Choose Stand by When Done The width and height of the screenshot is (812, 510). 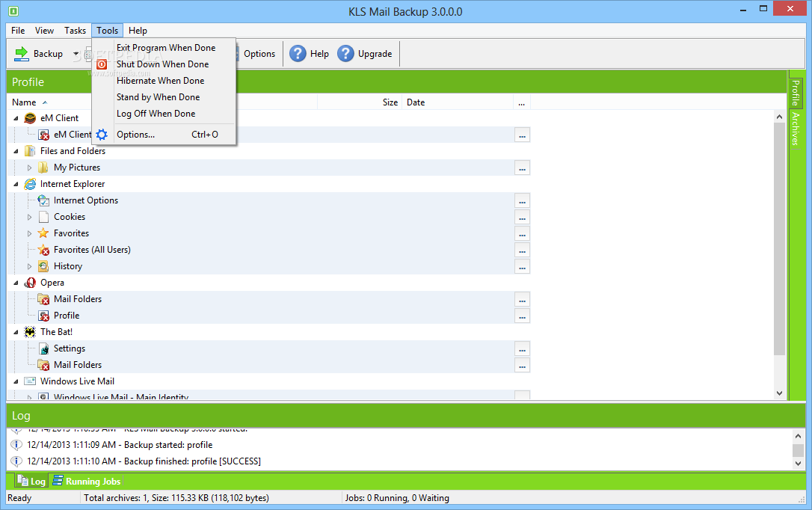[158, 97]
